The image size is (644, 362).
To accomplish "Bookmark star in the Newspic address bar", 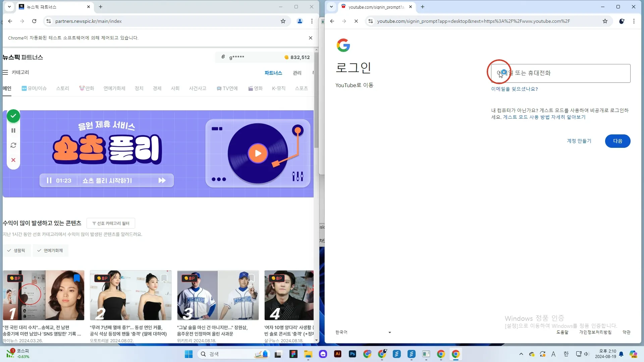I will click(x=283, y=21).
